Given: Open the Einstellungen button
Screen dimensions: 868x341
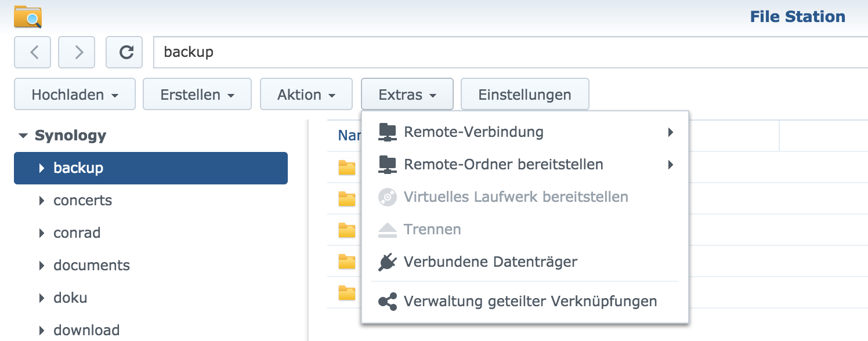Looking at the screenshot, I should coord(525,95).
